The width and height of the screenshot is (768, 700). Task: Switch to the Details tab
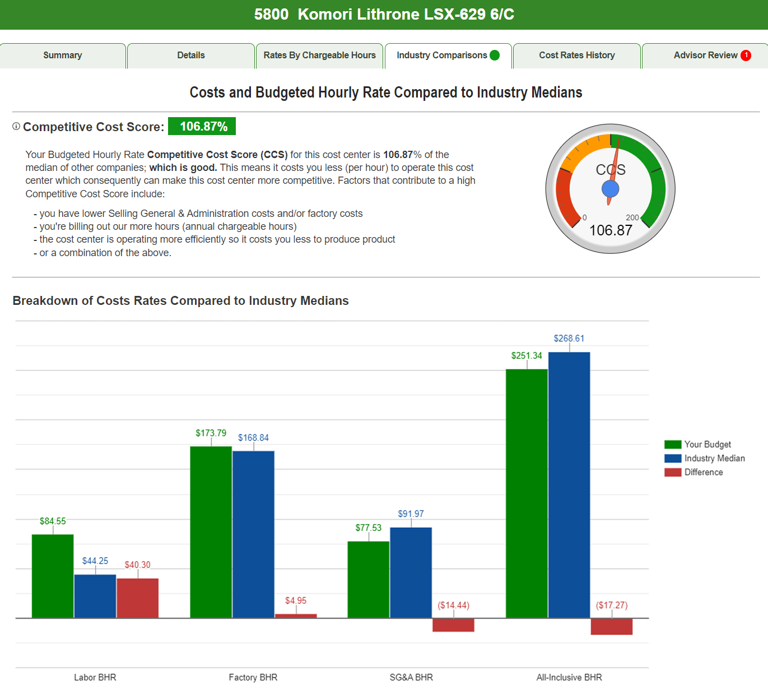[191, 55]
